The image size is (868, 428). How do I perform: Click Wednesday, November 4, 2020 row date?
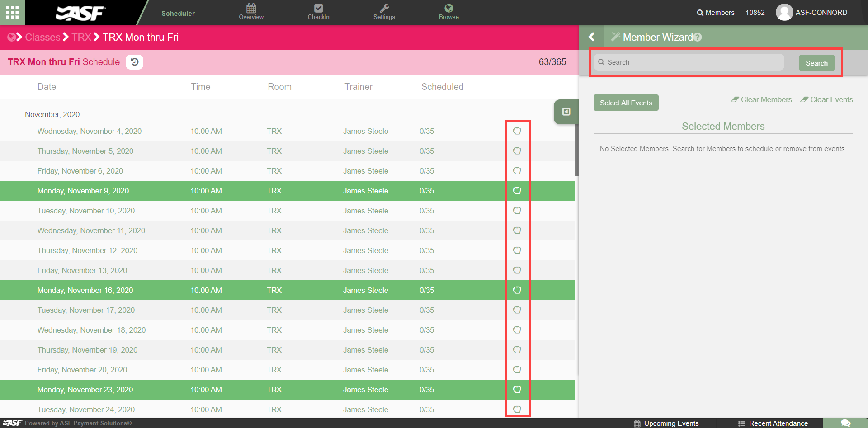point(90,131)
